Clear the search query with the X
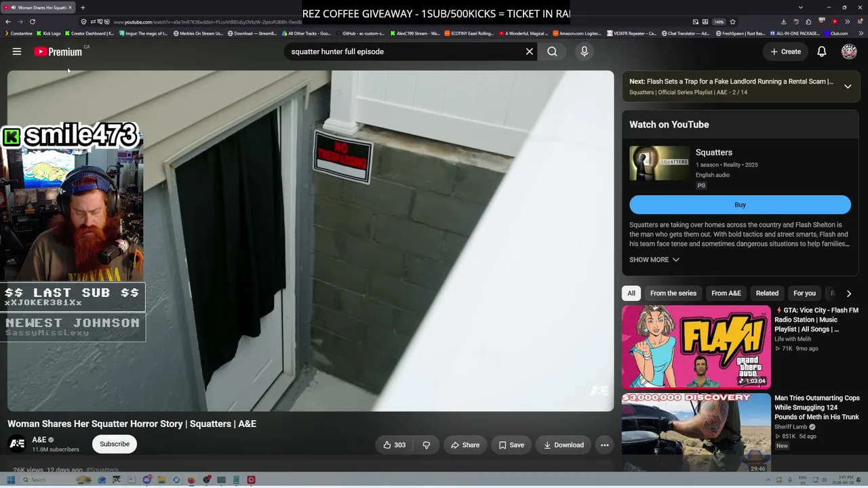 pyautogui.click(x=530, y=52)
